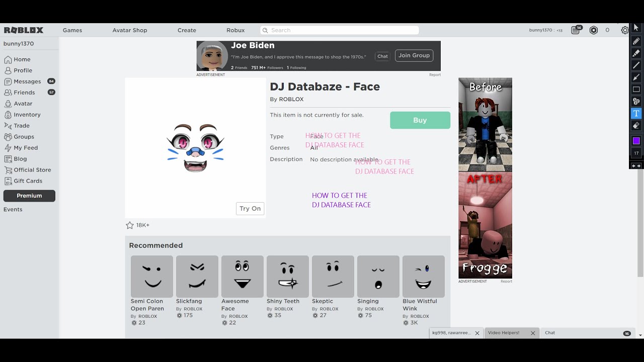
Task: Select the straight line tool
Action: point(636,65)
